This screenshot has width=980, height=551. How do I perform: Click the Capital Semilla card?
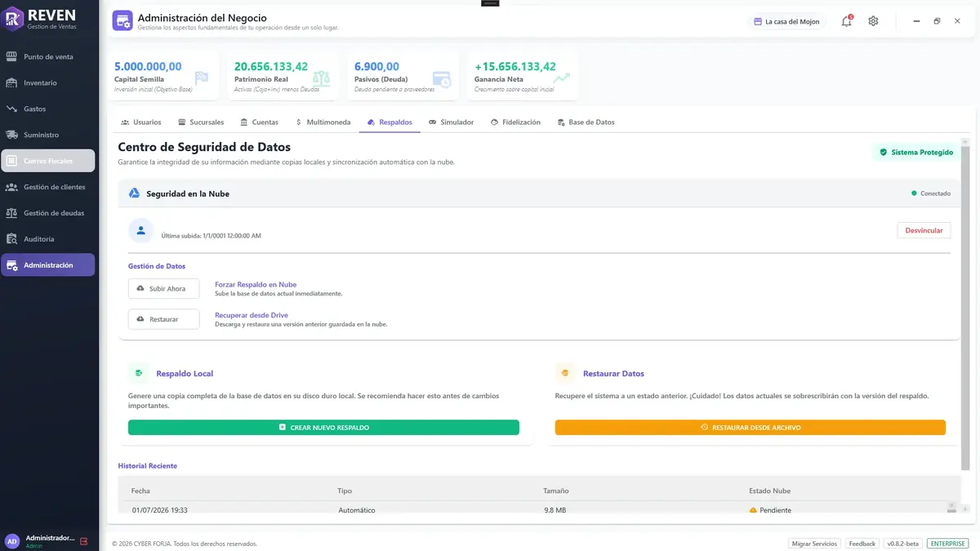pyautogui.click(x=163, y=76)
